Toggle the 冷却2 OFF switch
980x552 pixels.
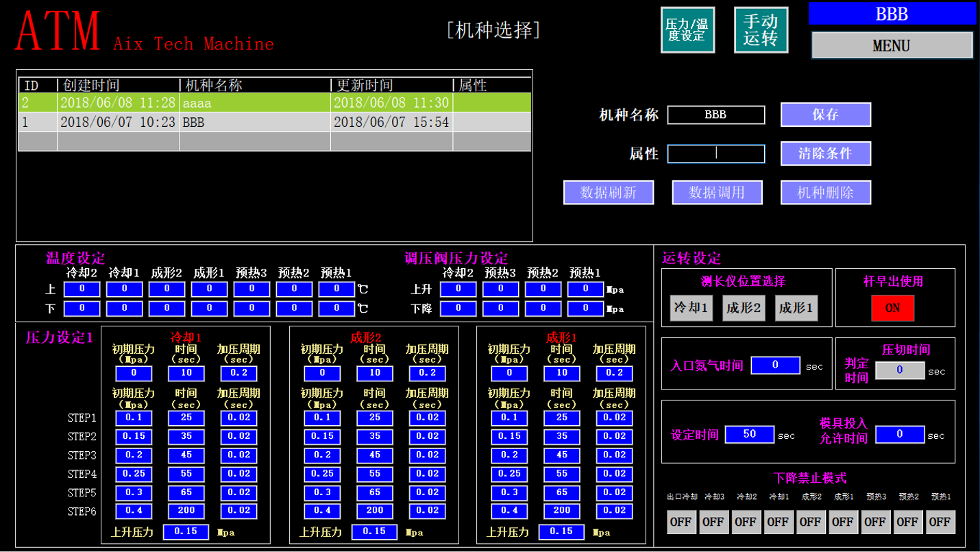[x=746, y=521]
